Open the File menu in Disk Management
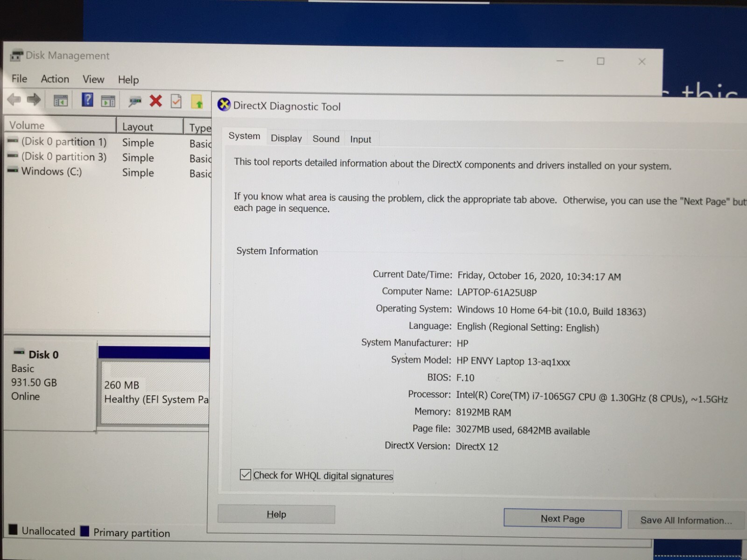 (19, 78)
